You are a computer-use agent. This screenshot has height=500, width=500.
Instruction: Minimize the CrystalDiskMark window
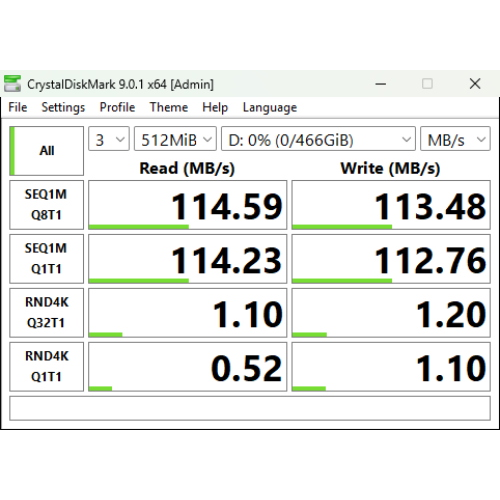(x=381, y=84)
